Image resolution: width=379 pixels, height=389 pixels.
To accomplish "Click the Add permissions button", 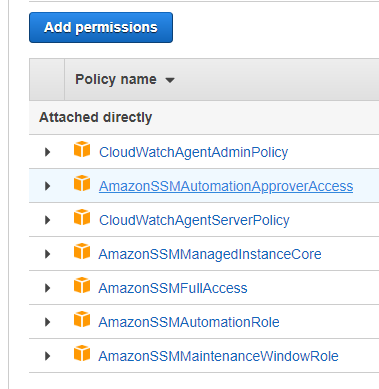I will [101, 28].
